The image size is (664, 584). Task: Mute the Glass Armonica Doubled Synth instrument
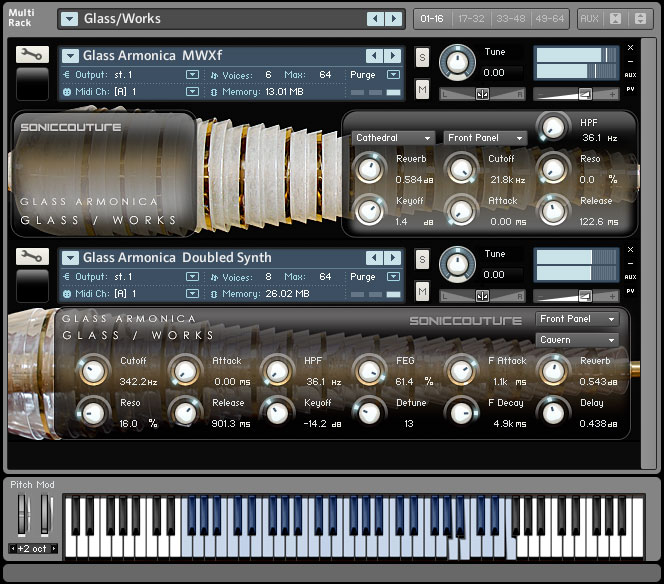(422, 291)
